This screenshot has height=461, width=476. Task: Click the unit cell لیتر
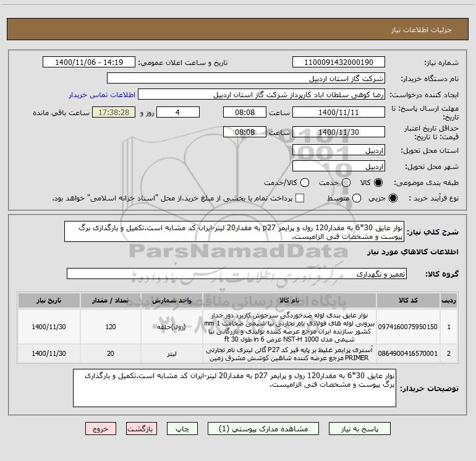coord(172,354)
